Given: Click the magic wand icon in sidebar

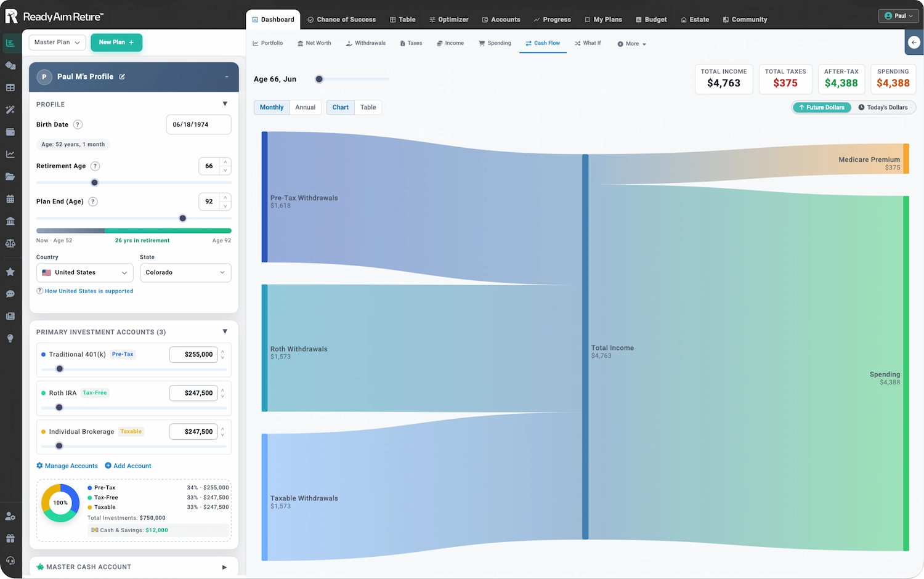Looking at the screenshot, I should coord(10,110).
